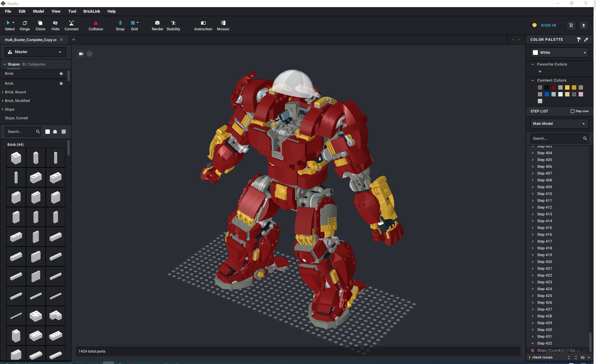Expand the Brick, Modified category
This screenshot has height=364, width=596.
(x=2, y=101)
